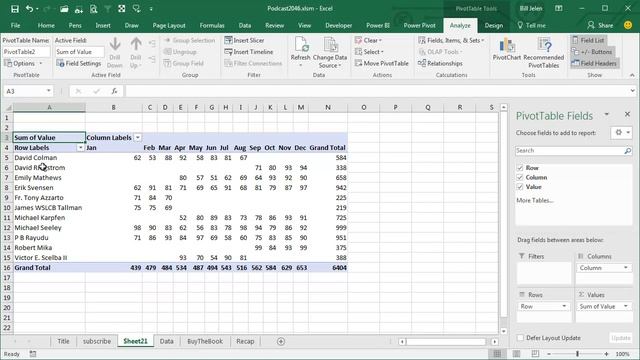640x360 pixels.
Task: Toggle the Field List button
Action: [588, 40]
